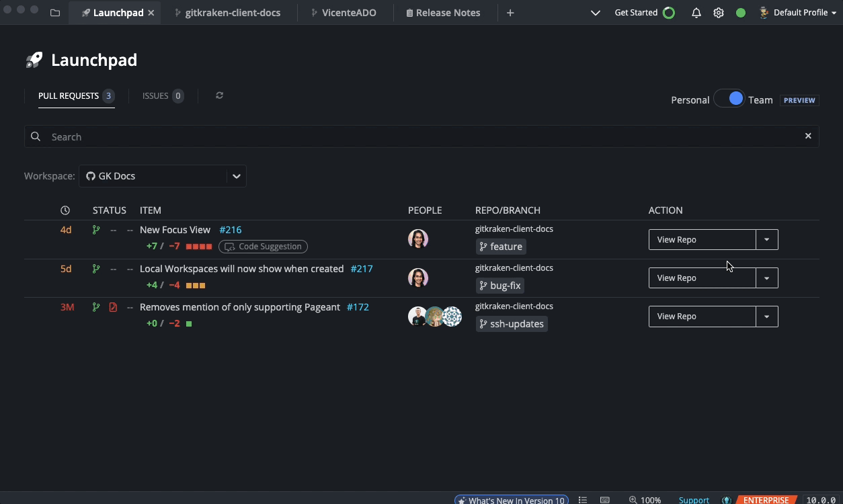Click the author avatar for Local Workspaces PR
Viewport: 843px width, 504px height.
418,278
